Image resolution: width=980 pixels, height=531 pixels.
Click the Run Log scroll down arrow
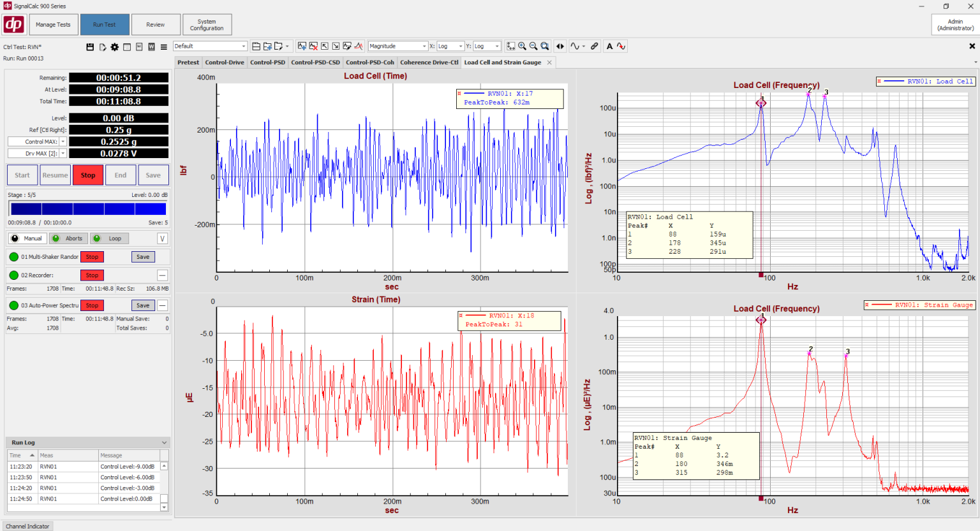(x=164, y=507)
